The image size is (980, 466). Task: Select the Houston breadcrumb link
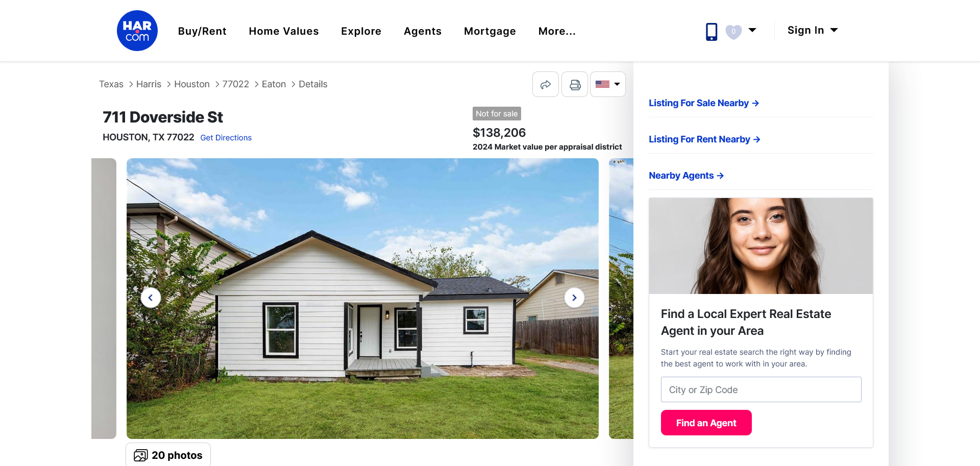click(192, 84)
